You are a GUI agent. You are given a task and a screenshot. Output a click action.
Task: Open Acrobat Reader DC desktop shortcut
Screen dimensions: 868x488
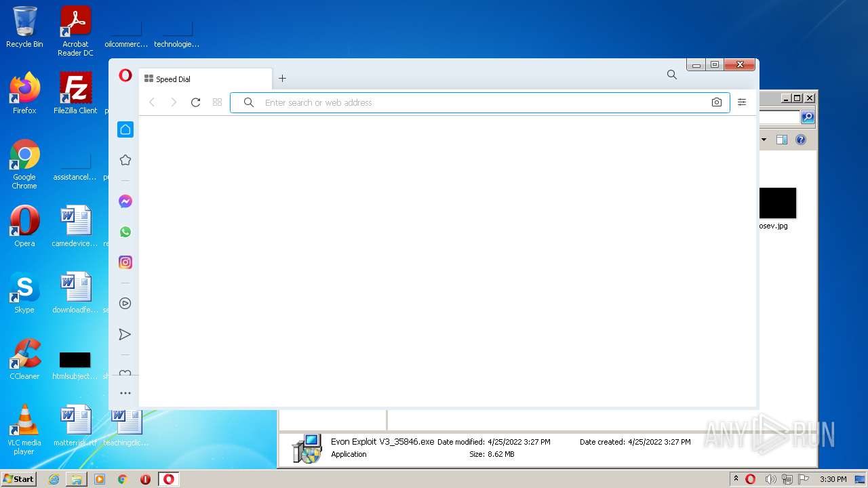pyautogui.click(x=75, y=31)
